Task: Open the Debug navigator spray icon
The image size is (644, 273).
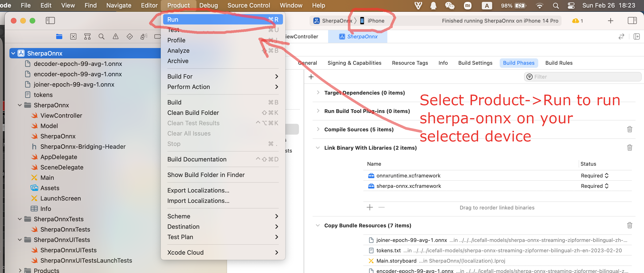Action: (x=144, y=36)
